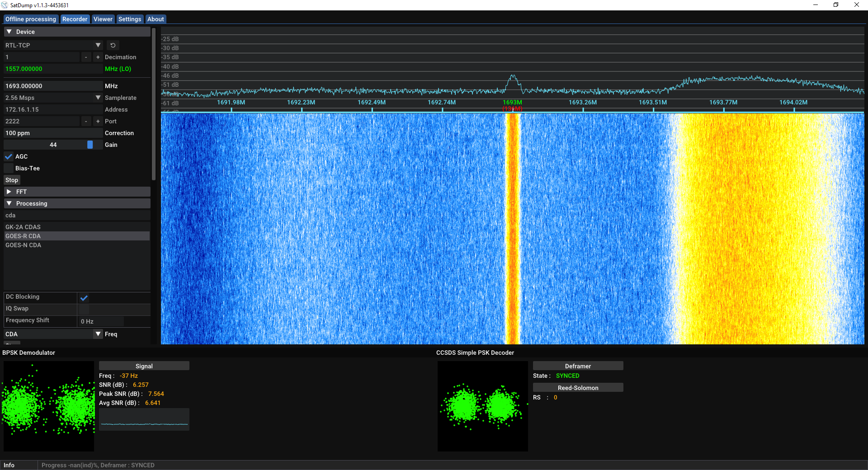Adjust the Gain slider handle

(90, 145)
